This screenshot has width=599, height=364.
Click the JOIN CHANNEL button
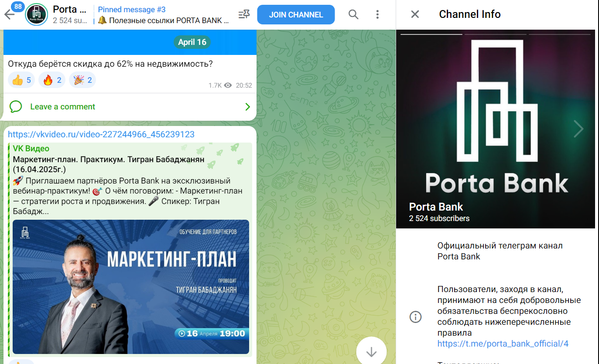point(296,14)
